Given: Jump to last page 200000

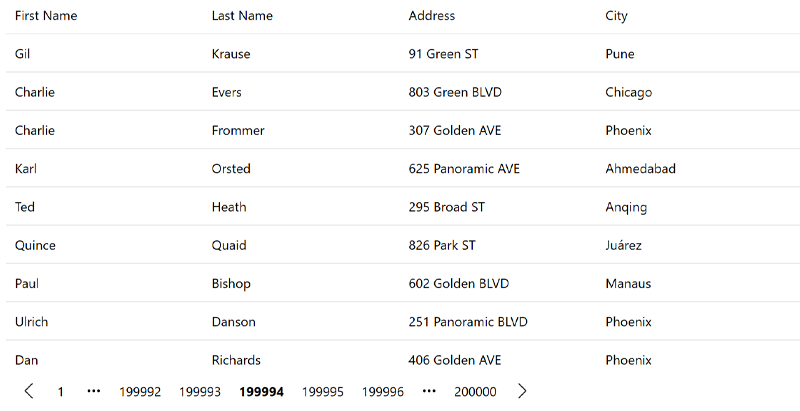Looking at the screenshot, I should (475, 392).
